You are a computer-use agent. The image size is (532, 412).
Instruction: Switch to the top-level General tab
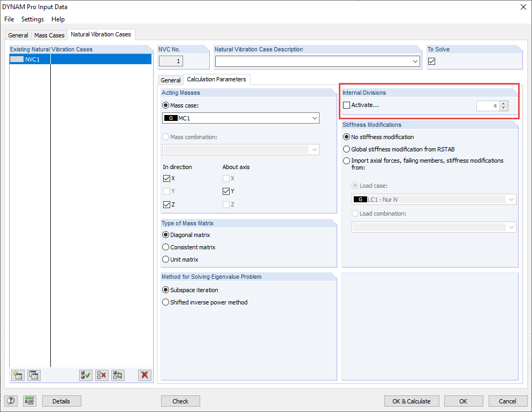[x=18, y=35]
